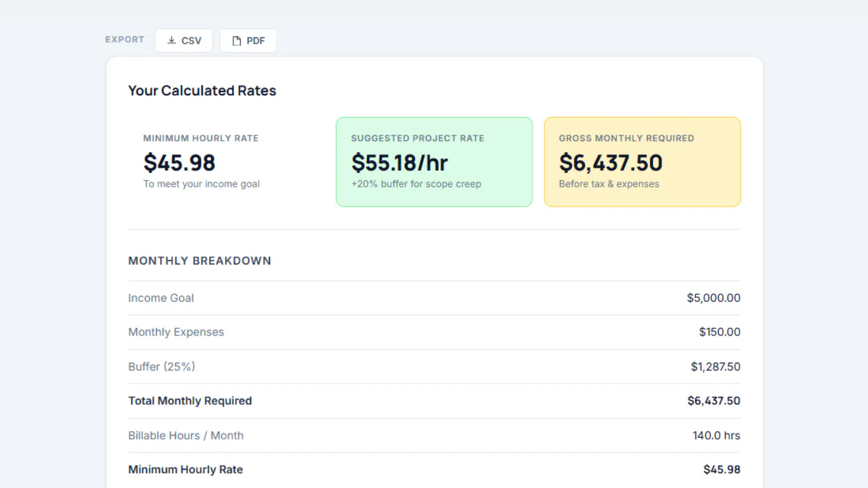Viewport: 868px width, 488px height.
Task: Click the PDF document icon
Action: (236, 41)
